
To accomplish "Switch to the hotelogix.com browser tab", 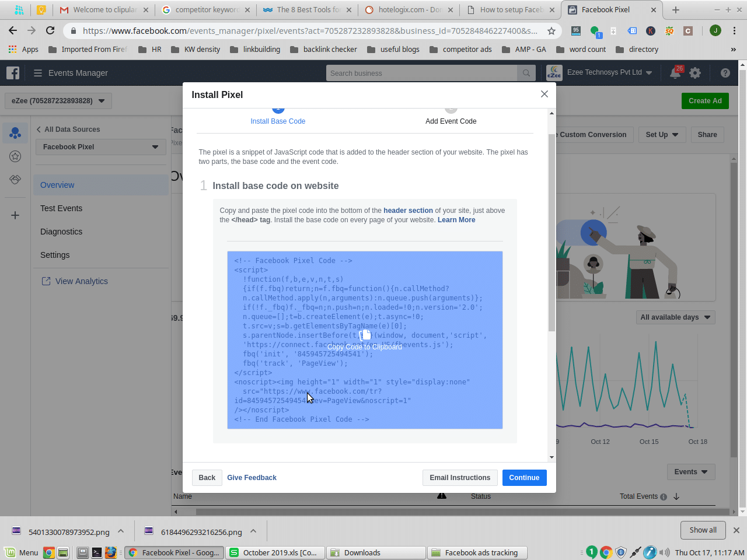I will pyautogui.click(x=409, y=10).
